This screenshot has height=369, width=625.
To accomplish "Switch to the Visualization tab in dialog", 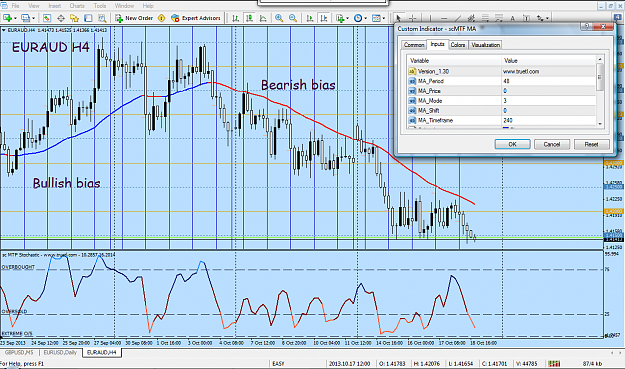I will point(485,45).
